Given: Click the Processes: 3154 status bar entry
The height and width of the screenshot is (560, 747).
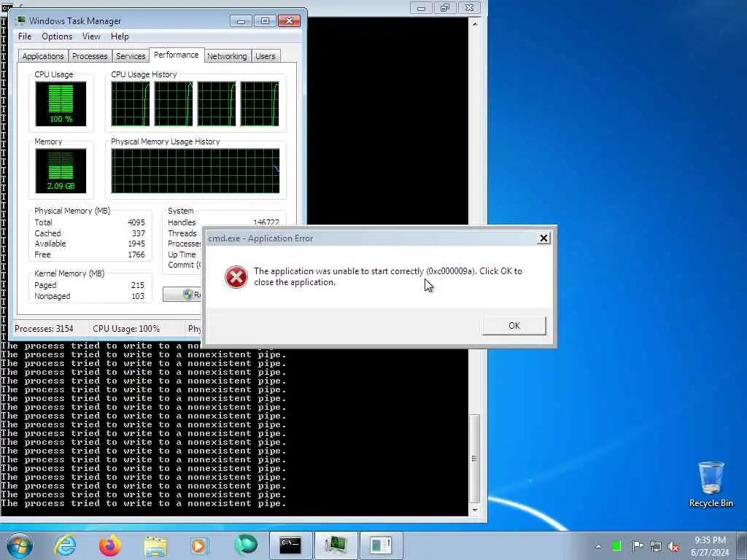Looking at the screenshot, I should [x=44, y=329].
